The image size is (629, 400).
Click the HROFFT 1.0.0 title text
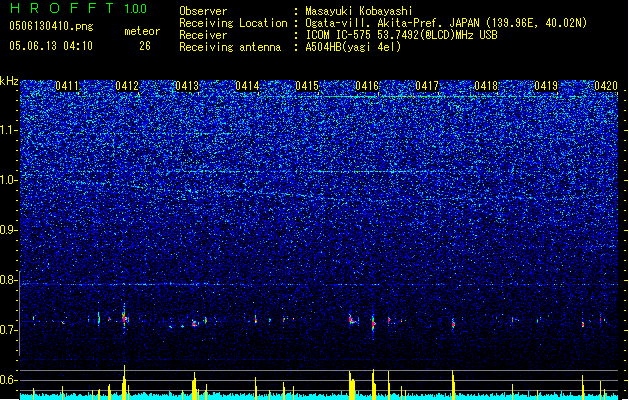[x=78, y=8]
